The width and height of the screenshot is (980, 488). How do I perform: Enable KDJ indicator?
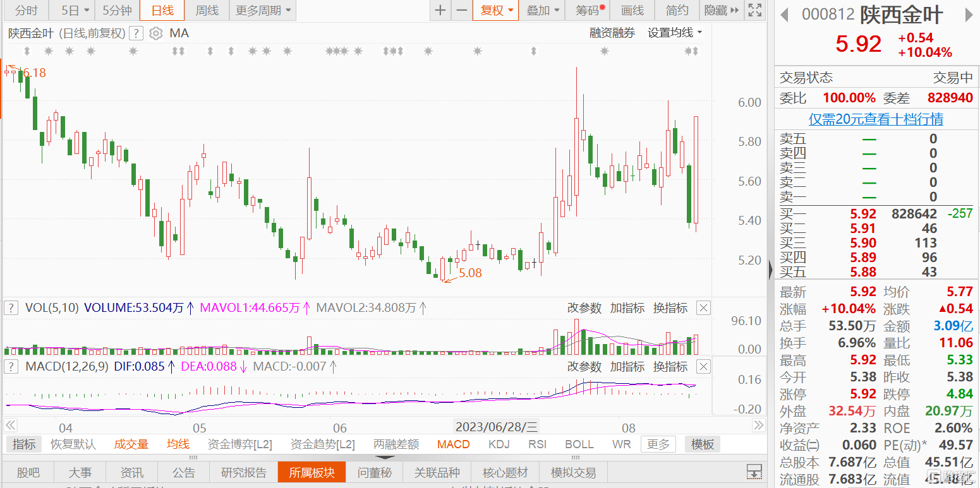(x=499, y=444)
